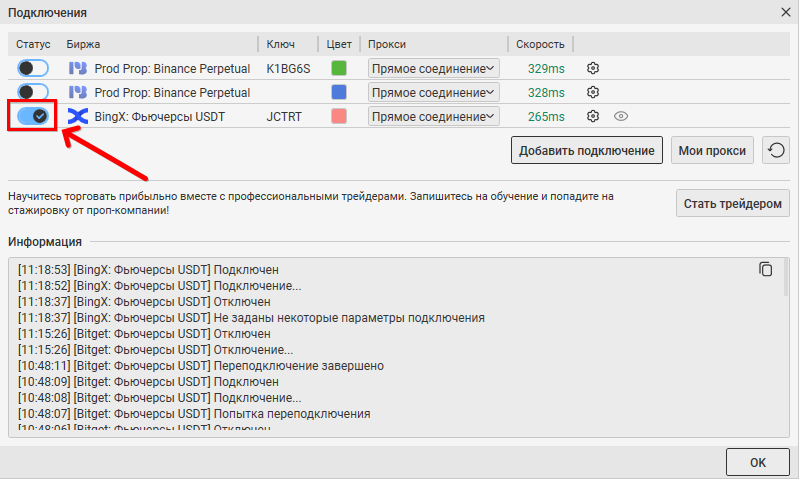Open Мои прокси
Viewport: 799px width, 479px height.
click(x=712, y=151)
